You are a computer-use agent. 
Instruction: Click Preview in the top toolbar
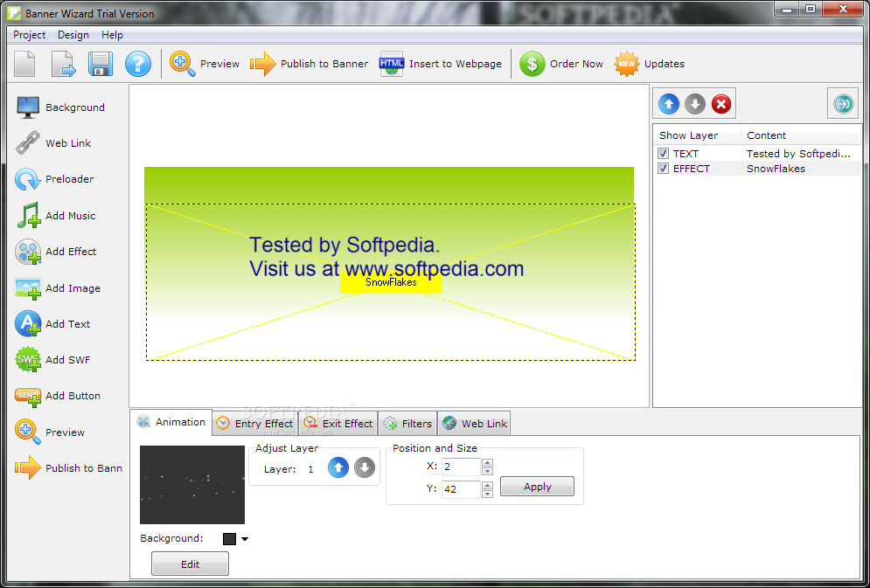[x=205, y=64]
